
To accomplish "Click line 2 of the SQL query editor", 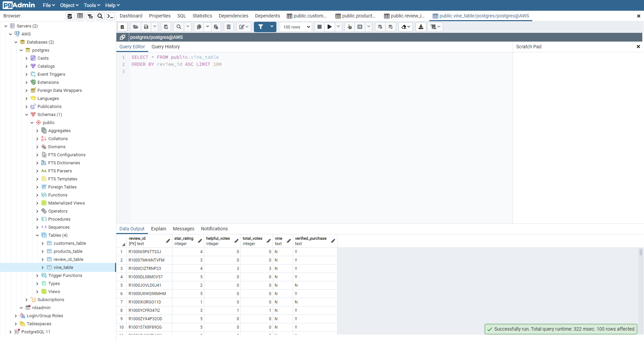I will [x=176, y=64].
